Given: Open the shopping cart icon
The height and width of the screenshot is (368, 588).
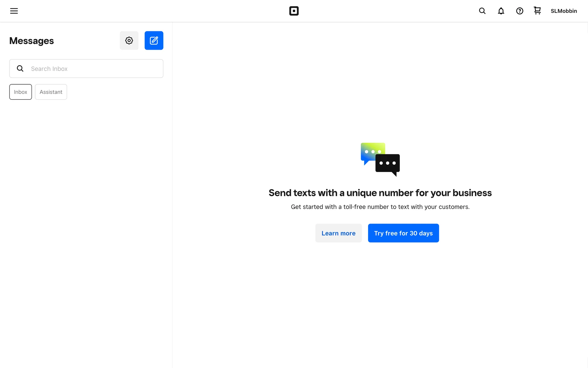Looking at the screenshot, I should tap(537, 11).
